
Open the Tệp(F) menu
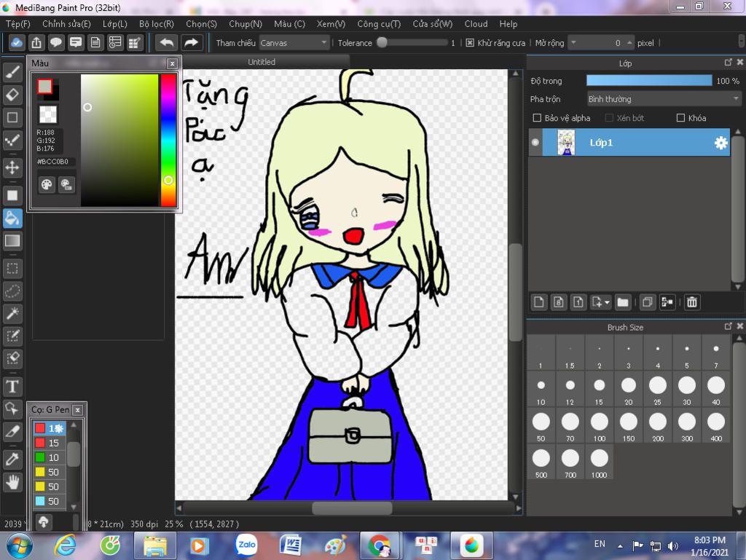(x=18, y=24)
